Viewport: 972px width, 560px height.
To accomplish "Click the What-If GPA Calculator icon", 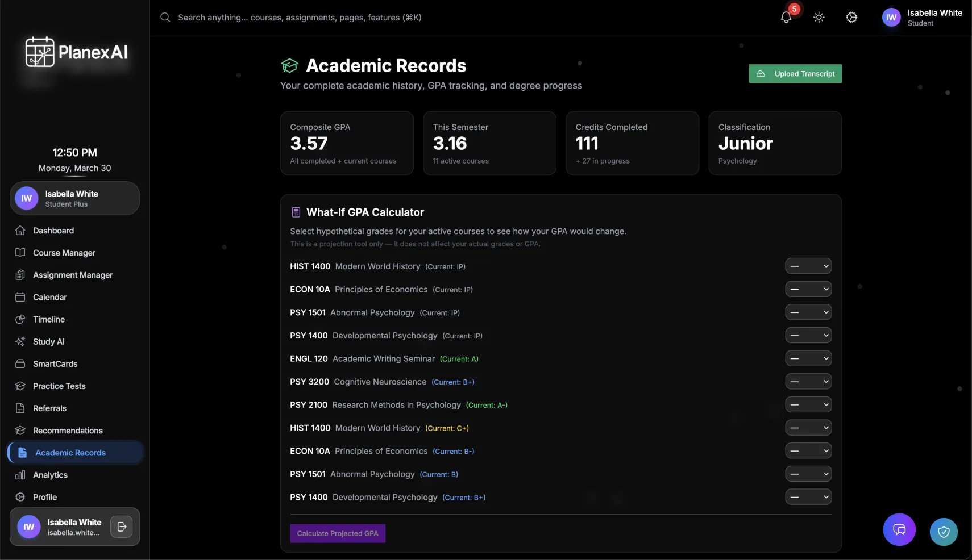I will [x=296, y=212].
